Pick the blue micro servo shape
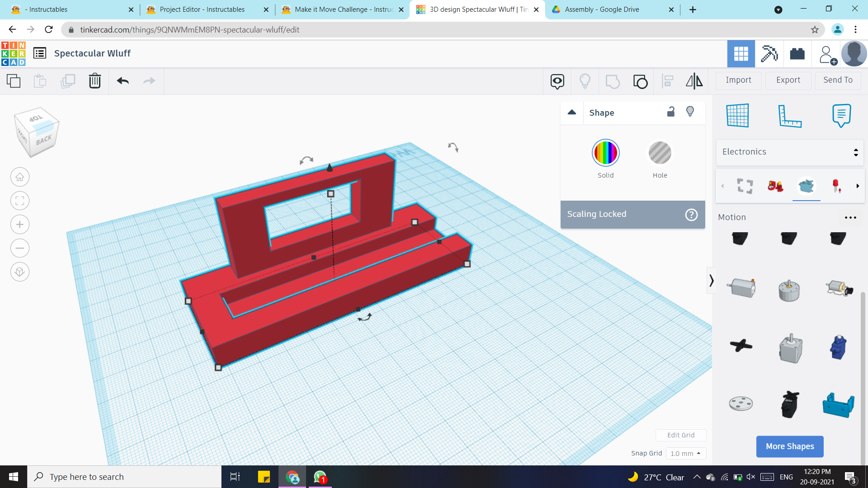868x488 pixels. [x=838, y=347]
